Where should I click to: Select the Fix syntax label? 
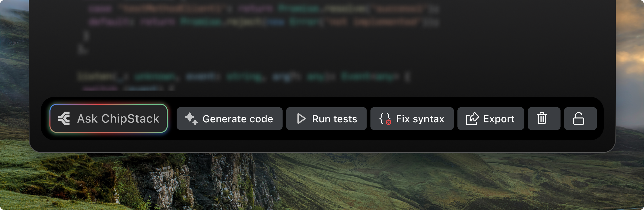pyautogui.click(x=420, y=119)
